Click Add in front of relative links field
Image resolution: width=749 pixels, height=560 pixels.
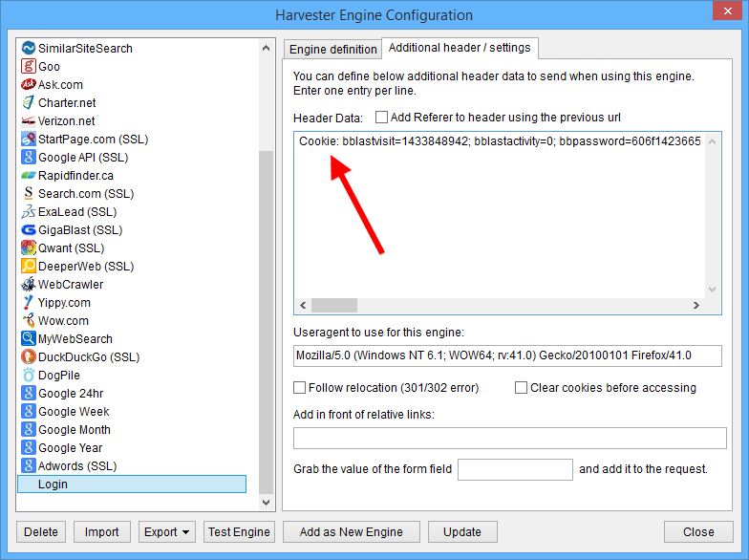[x=510, y=438]
